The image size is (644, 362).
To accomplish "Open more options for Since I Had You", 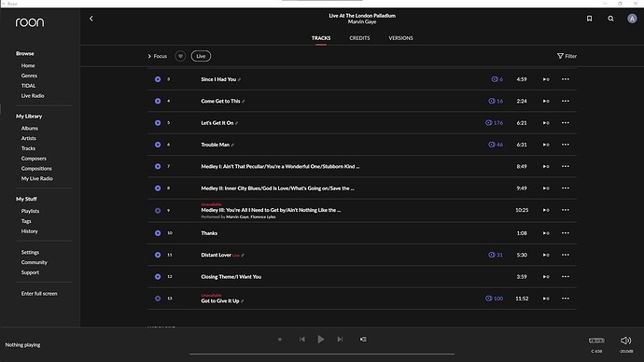I will pyautogui.click(x=566, y=79).
